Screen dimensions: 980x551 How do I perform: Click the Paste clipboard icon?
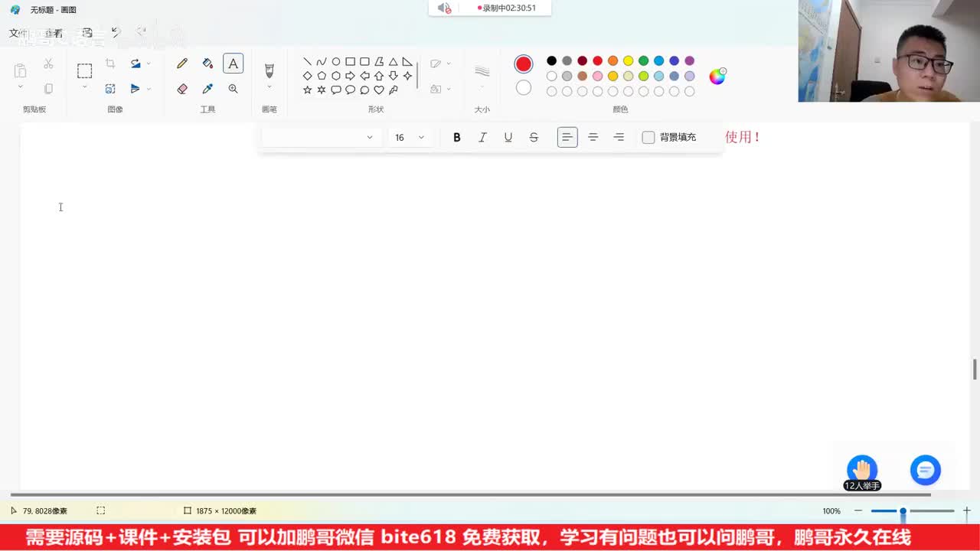(x=21, y=70)
